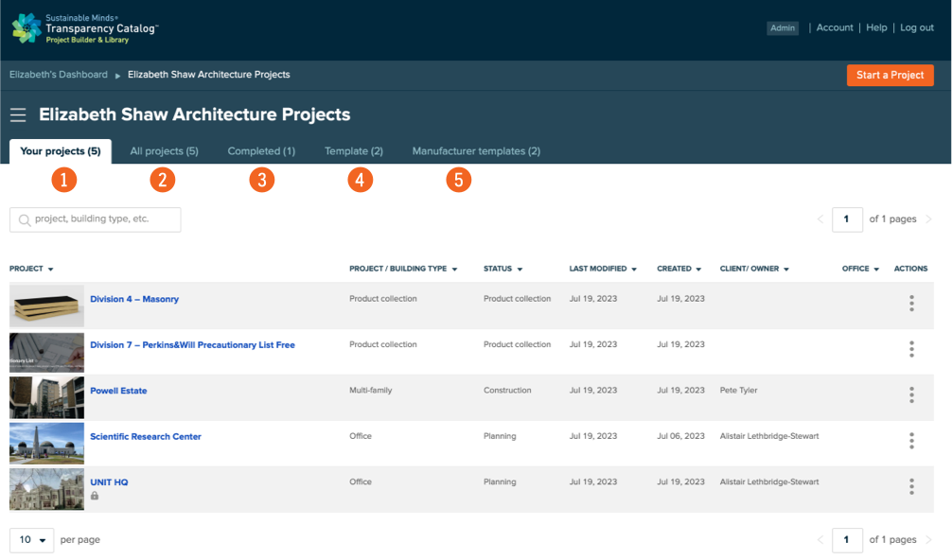Click the top page number field

[x=846, y=219]
